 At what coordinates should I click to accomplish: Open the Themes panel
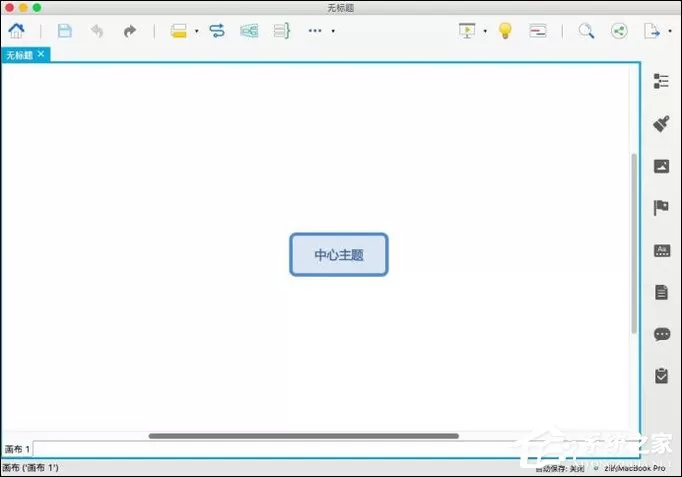click(x=662, y=250)
